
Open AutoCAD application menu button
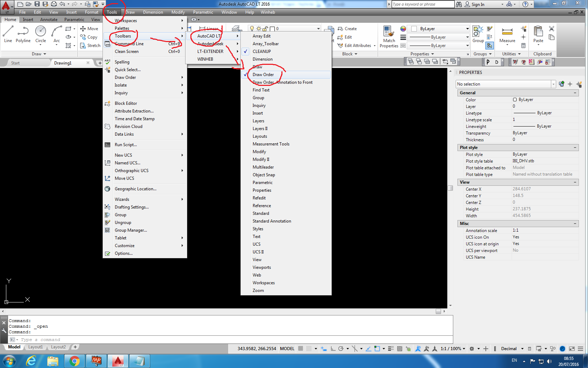[x=7, y=6]
